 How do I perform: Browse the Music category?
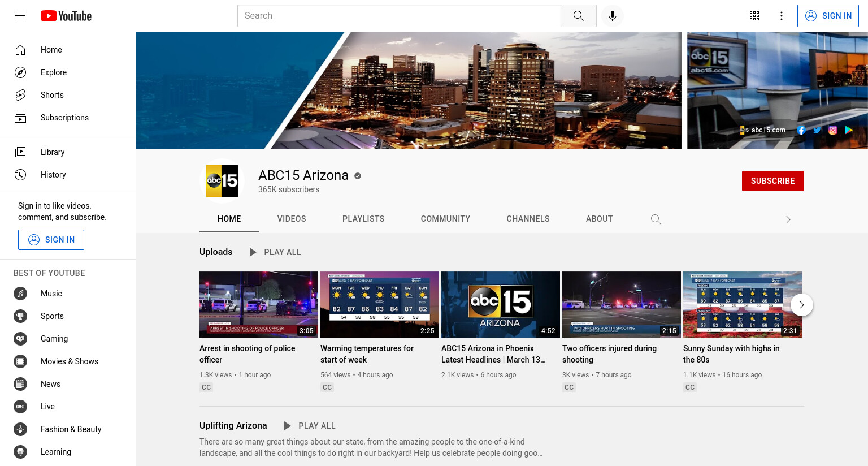click(x=68, y=294)
